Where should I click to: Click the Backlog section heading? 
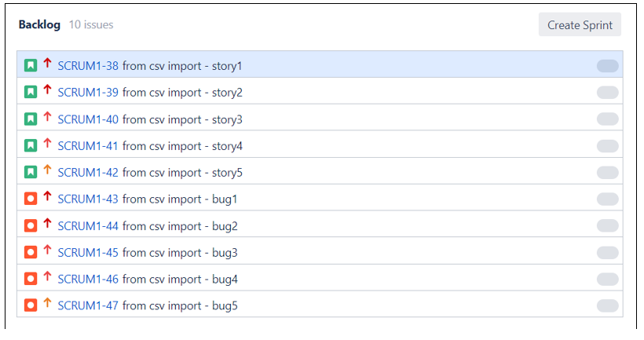coord(39,24)
